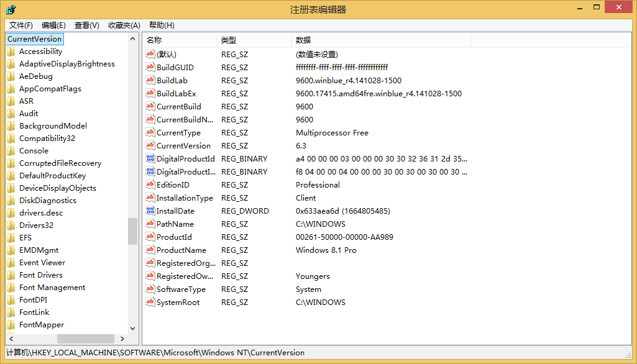The image size is (637, 364).
Task: Open the 编辑(E) menu
Action: point(53,25)
